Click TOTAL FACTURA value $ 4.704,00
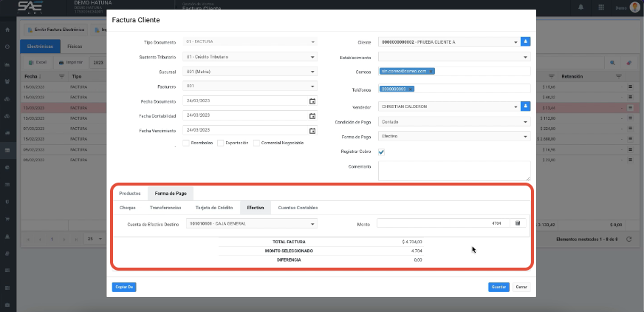The height and width of the screenshot is (312, 644). coord(412,242)
